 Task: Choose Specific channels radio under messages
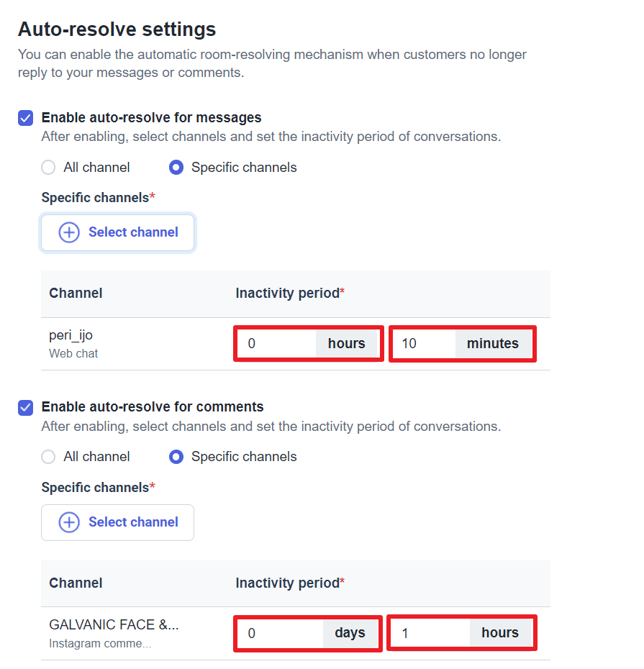click(176, 168)
